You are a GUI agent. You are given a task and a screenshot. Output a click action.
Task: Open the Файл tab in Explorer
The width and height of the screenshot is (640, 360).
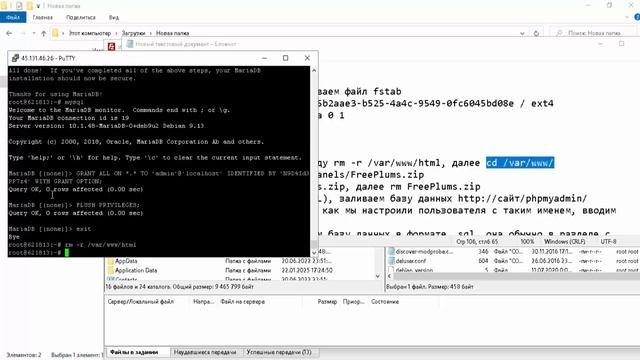pyautogui.click(x=13, y=17)
